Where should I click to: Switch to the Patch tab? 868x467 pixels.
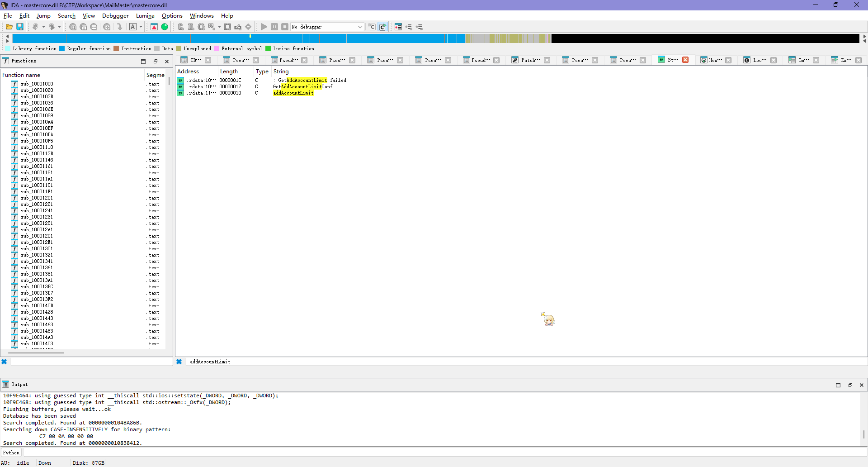tap(530, 60)
